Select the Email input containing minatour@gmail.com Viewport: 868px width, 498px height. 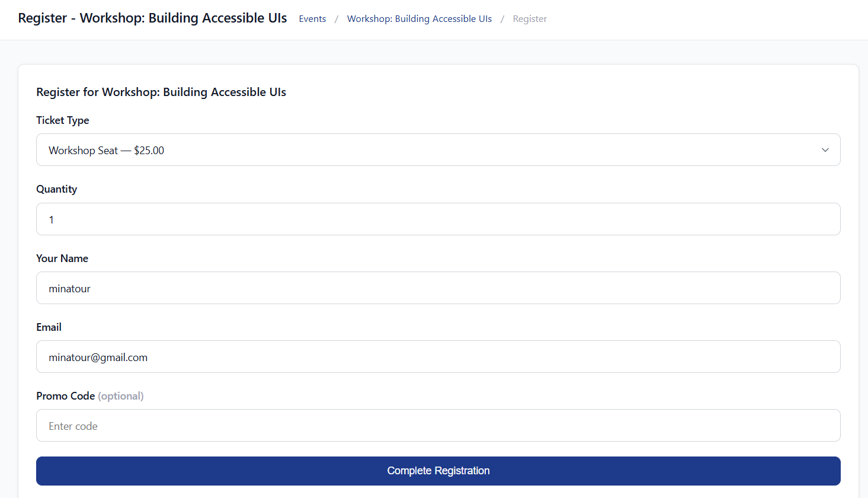pos(438,357)
